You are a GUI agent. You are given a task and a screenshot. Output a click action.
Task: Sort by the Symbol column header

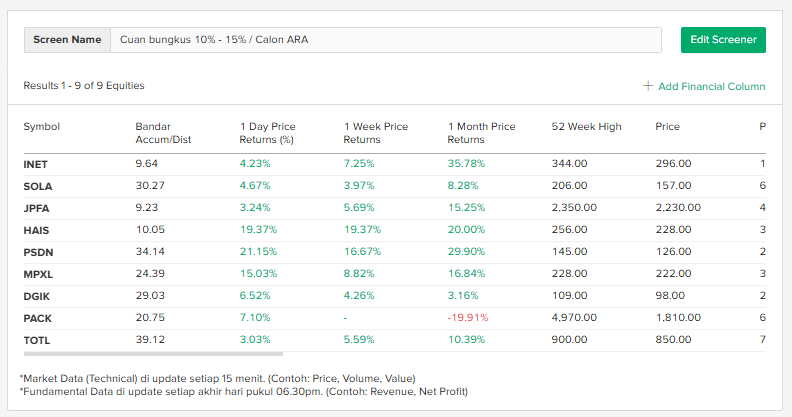42,127
